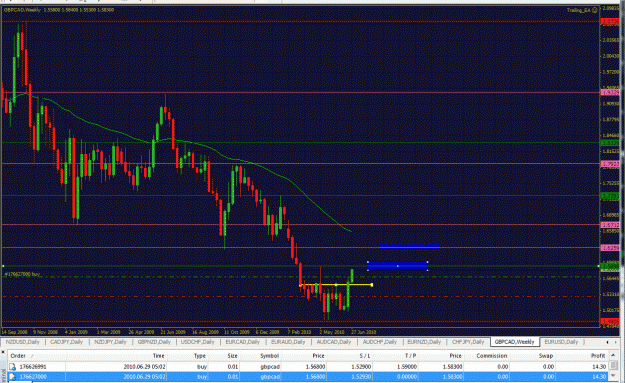Switch to the NZDUSD,Daily chart tab
625x383 pixels.
click(x=23, y=342)
